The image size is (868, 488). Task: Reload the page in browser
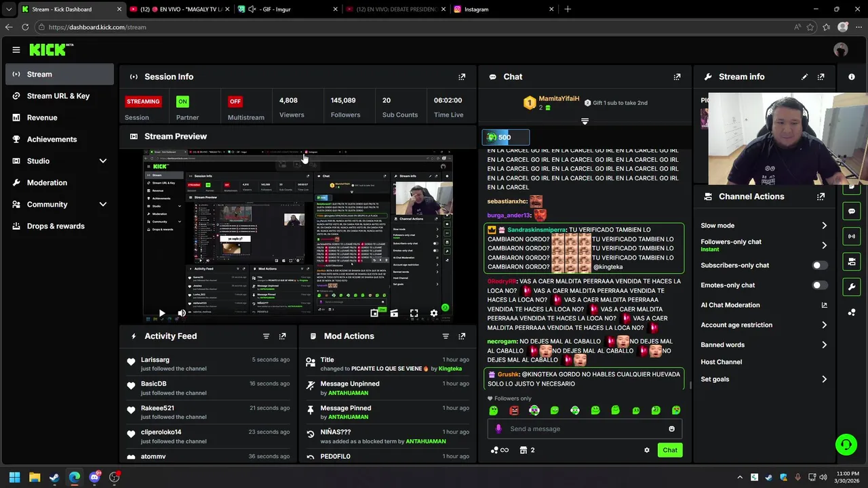[25, 27]
